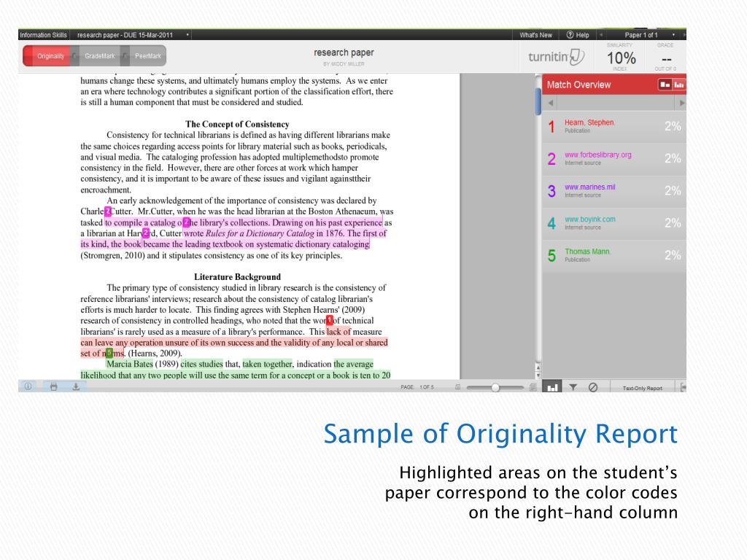
Task: Select the PeerMark tab
Action: pyautogui.click(x=147, y=55)
